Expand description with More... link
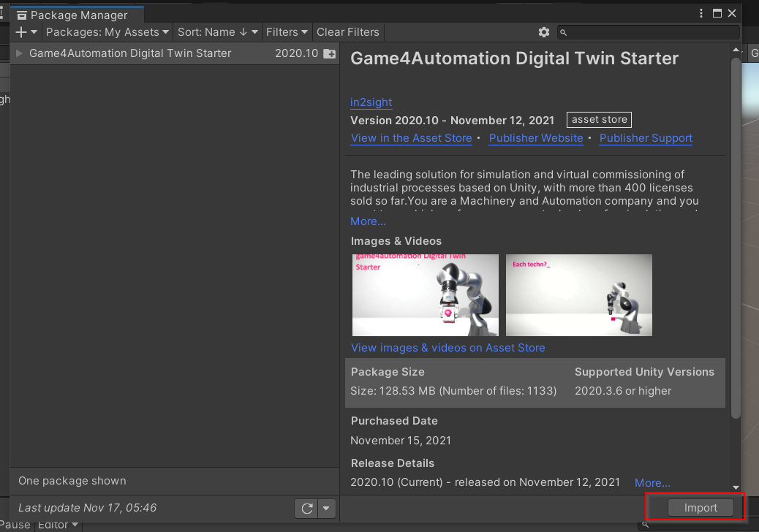 pos(368,221)
